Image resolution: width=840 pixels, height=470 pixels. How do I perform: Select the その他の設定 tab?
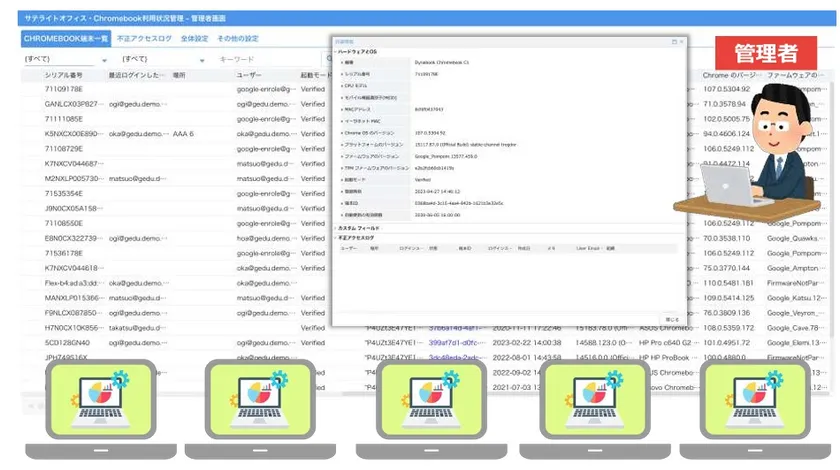click(x=238, y=38)
